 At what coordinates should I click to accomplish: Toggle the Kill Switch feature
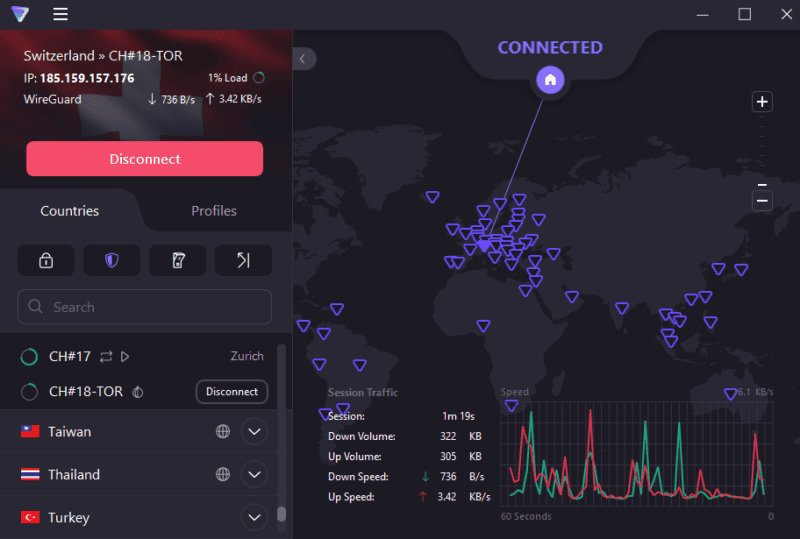click(x=178, y=260)
